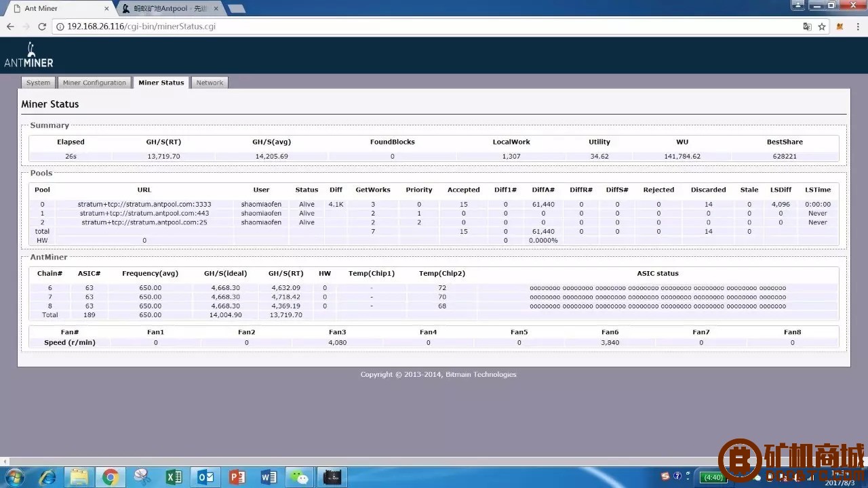This screenshot has height=488, width=868.
Task: Close the Ant Miner tab
Action: pyautogui.click(x=106, y=9)
